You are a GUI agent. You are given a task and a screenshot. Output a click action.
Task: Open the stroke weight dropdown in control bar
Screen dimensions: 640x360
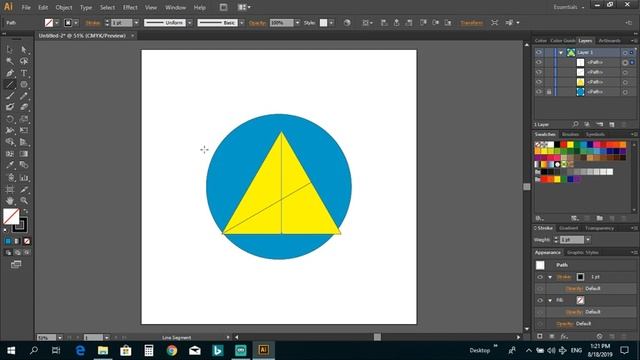(x=136, y=23)
